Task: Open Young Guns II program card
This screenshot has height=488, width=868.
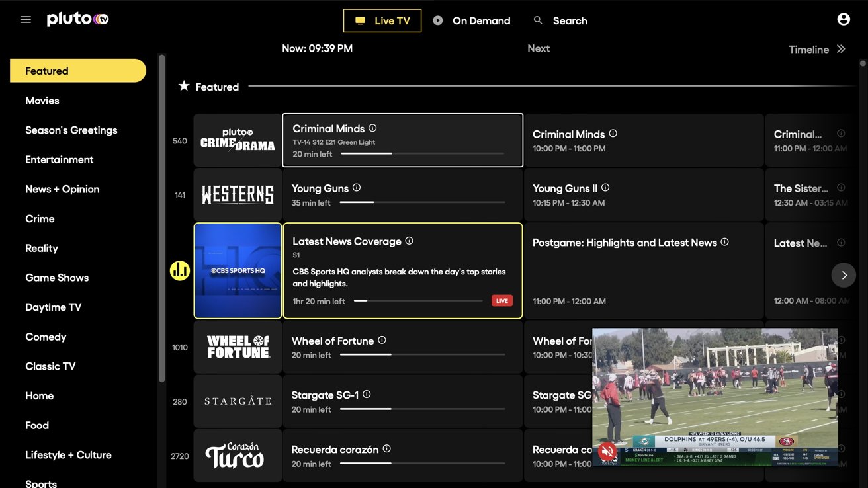Action: (x=644, y=194)
